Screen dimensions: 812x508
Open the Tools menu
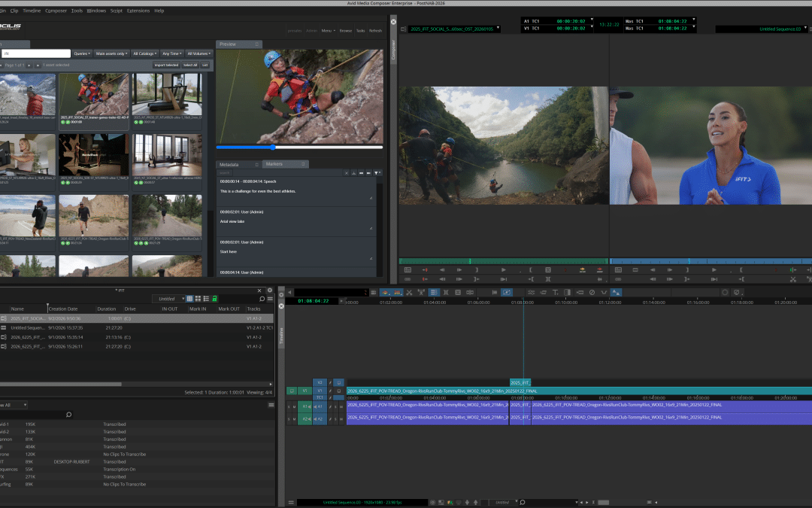click(x=77, y=11)
